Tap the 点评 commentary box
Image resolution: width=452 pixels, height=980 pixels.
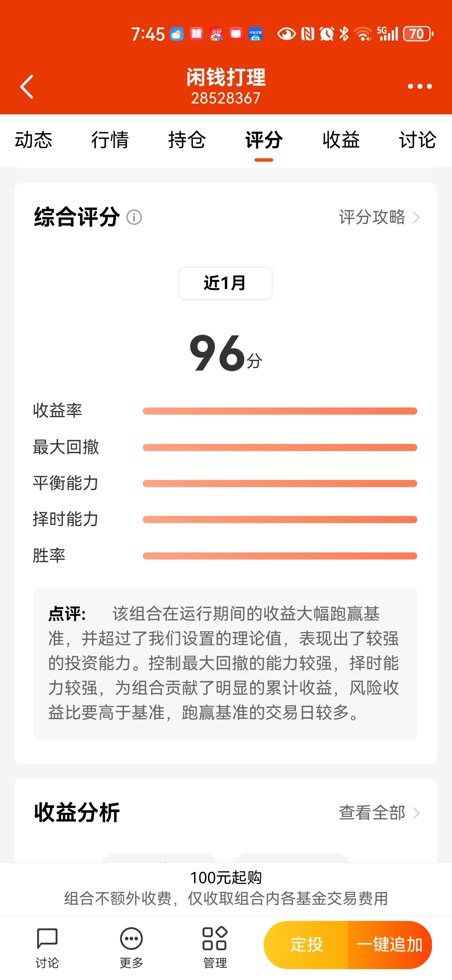226,664
